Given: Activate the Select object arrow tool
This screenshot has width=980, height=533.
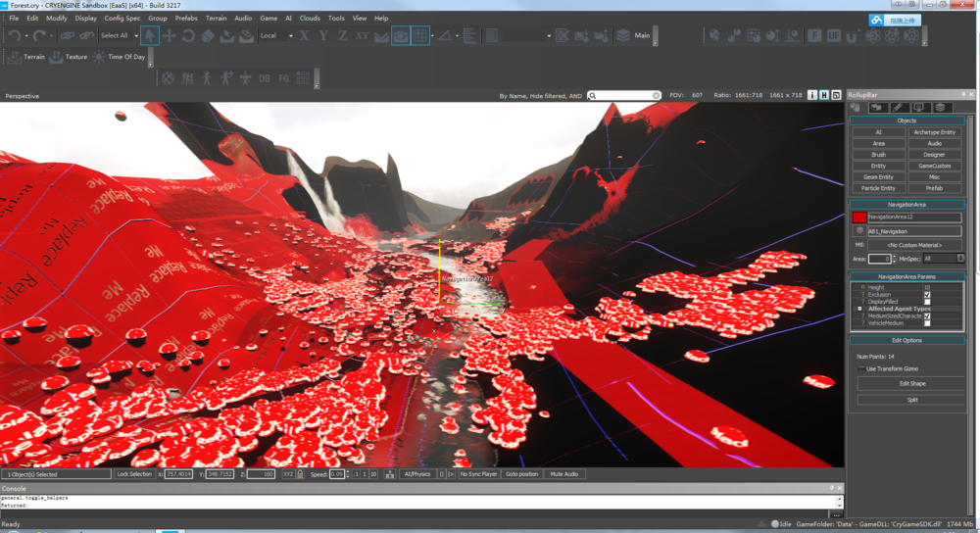Looking at the screenshot, I should click(149, 35).
